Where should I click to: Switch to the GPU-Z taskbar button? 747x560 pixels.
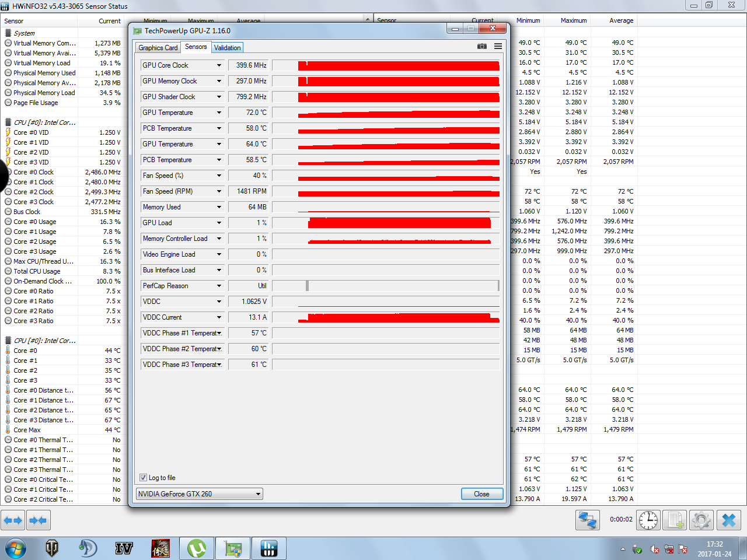click(233, 548)
